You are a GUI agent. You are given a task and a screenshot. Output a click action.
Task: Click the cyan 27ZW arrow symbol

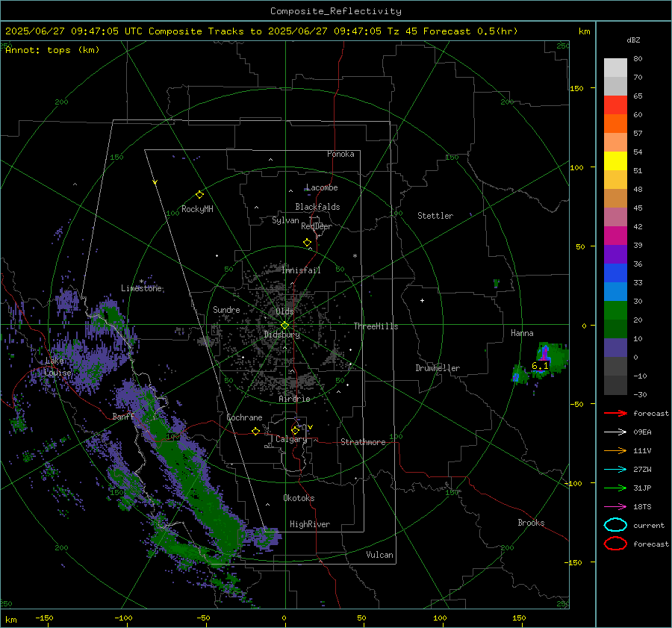[x=615, y=470]
